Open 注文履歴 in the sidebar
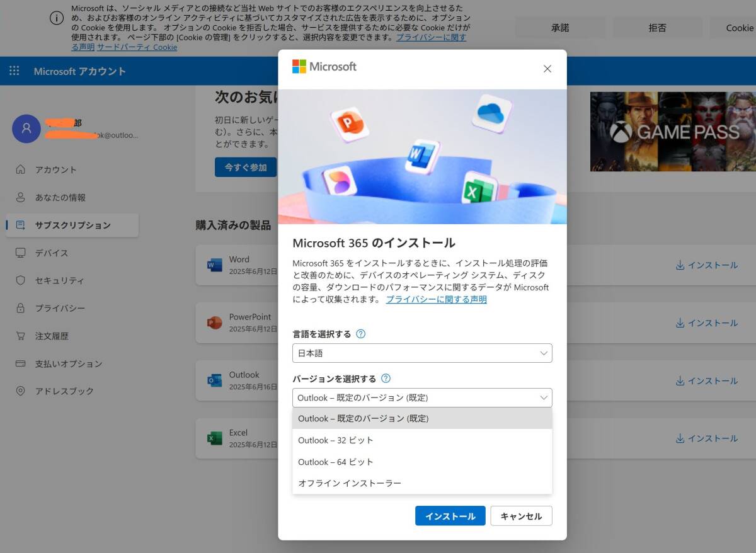This screenshot has height=553, width=756. pyautogui.click(x=72, y=336)
